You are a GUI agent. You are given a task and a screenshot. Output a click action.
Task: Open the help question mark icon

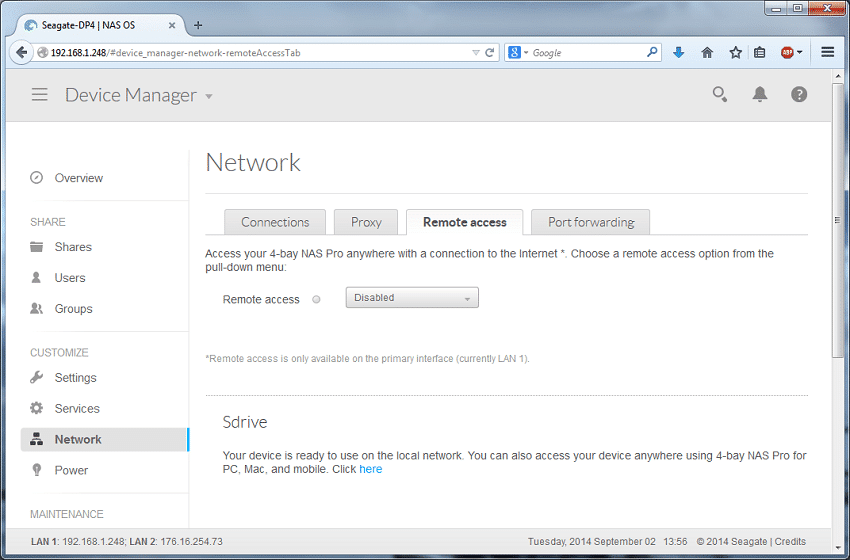pyautogui.click(x=799, y=94)
